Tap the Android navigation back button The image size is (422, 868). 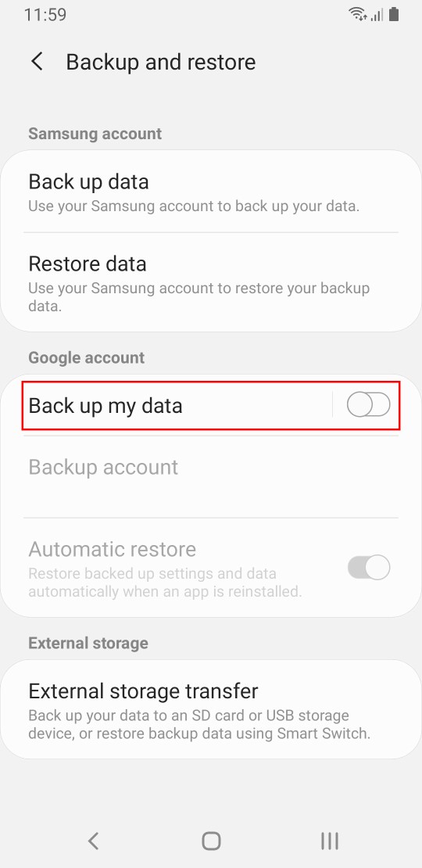pos(94,841)
